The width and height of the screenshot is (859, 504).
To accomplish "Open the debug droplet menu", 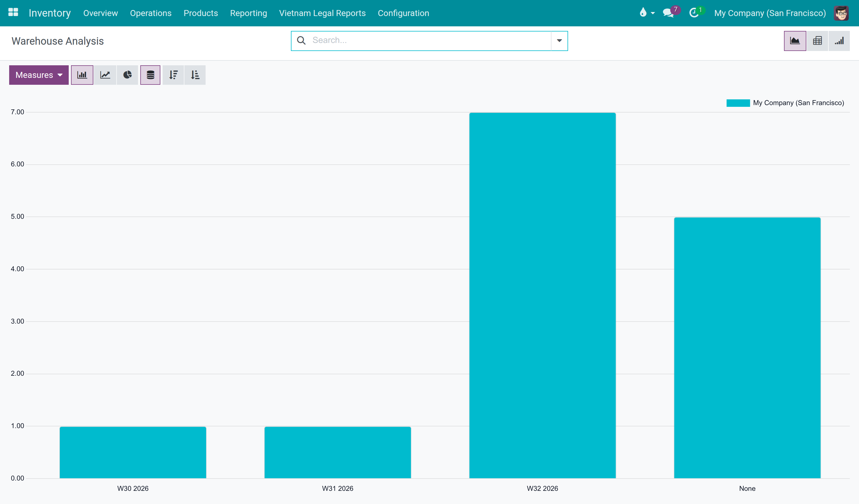I will tap(647, 13).
